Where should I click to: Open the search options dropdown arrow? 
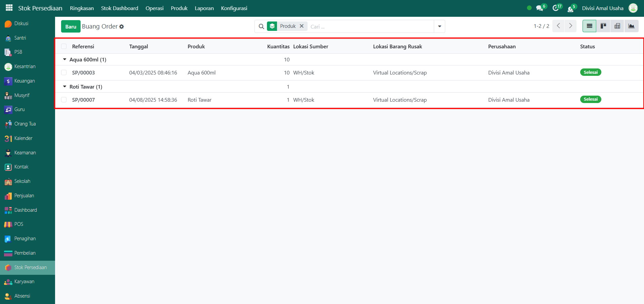(439, 27)
